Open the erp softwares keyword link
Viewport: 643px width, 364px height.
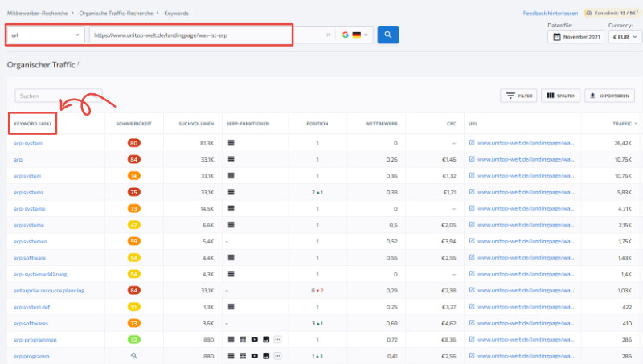(31, 323)
